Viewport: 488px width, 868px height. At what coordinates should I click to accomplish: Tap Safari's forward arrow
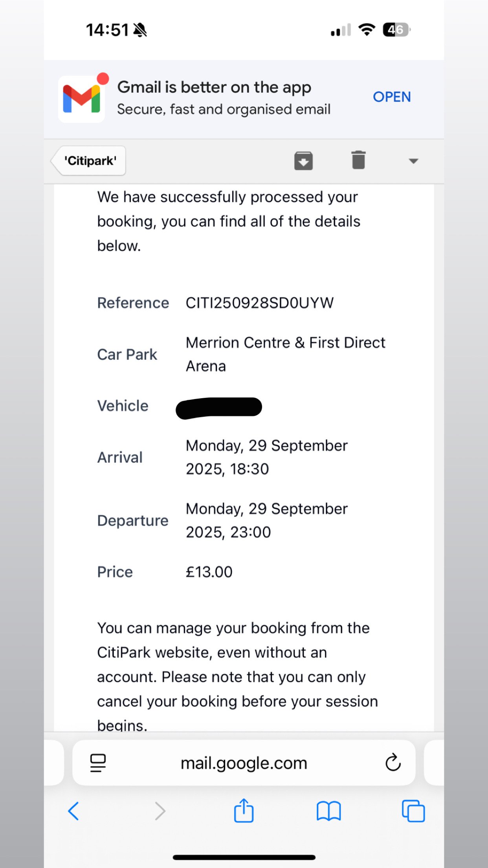point(160,811)
